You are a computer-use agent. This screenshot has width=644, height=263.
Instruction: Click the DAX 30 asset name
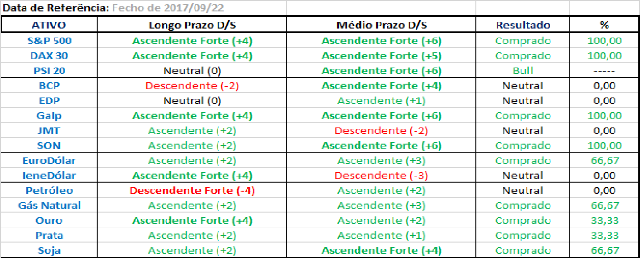tap(49, 56)
